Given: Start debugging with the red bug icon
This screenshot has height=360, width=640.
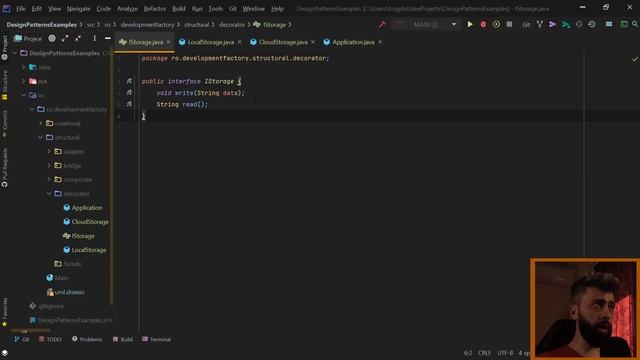Looking at the screenshot, I should click(483, 24).
